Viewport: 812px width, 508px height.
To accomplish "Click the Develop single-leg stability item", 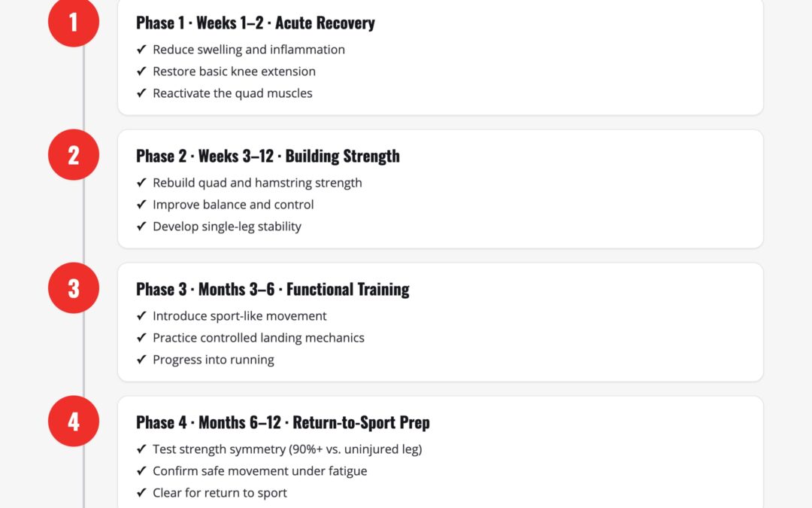I will [x=227, y=227].
